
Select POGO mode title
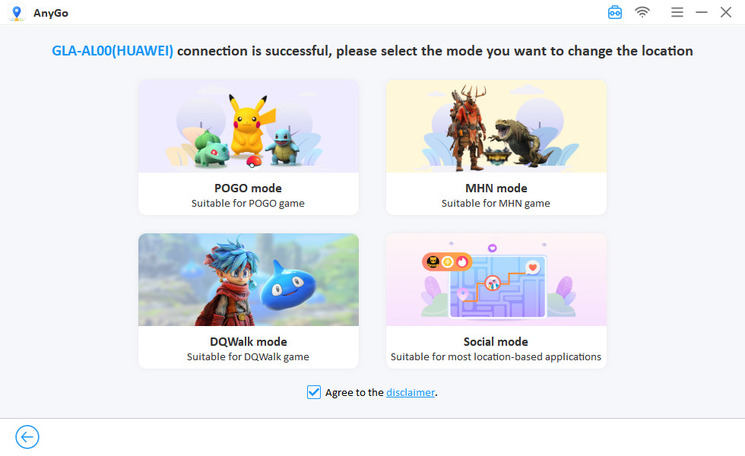coord(248,188)
